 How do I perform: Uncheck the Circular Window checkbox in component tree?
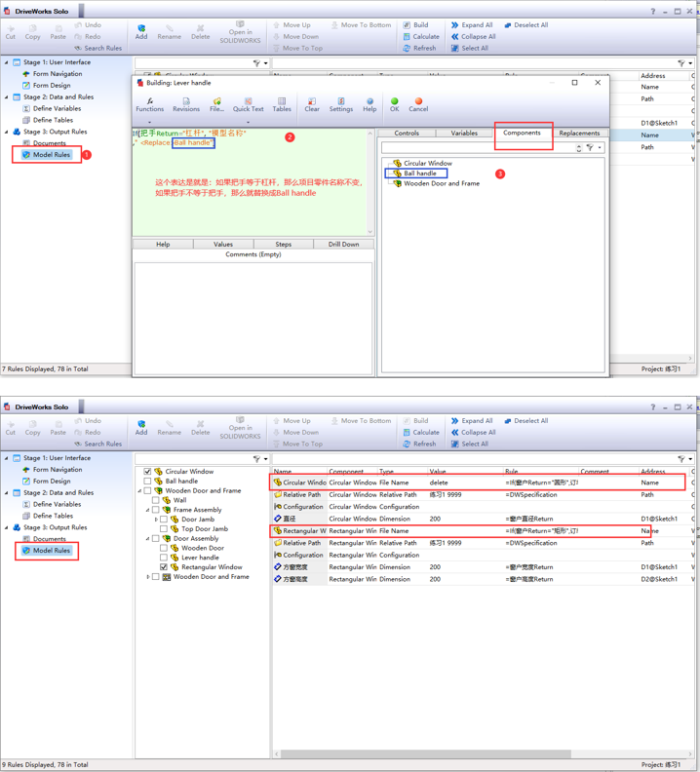tap(147, 471)
